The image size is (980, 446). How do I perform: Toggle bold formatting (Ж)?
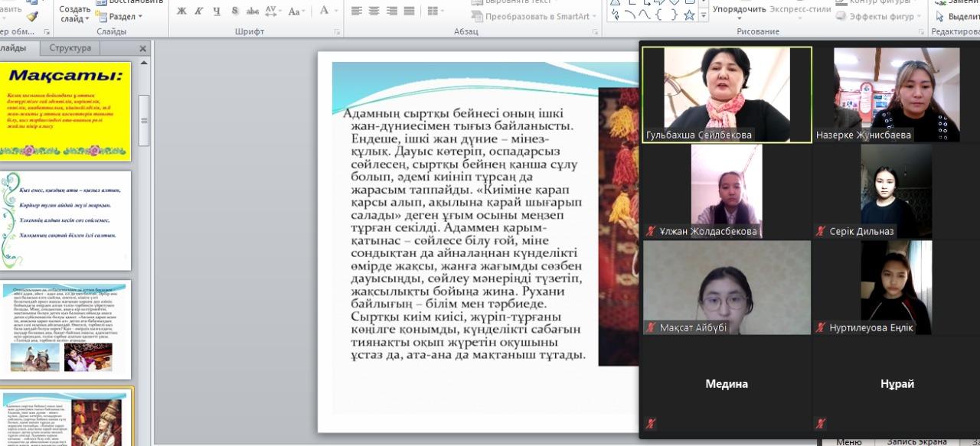click(181, 11)
